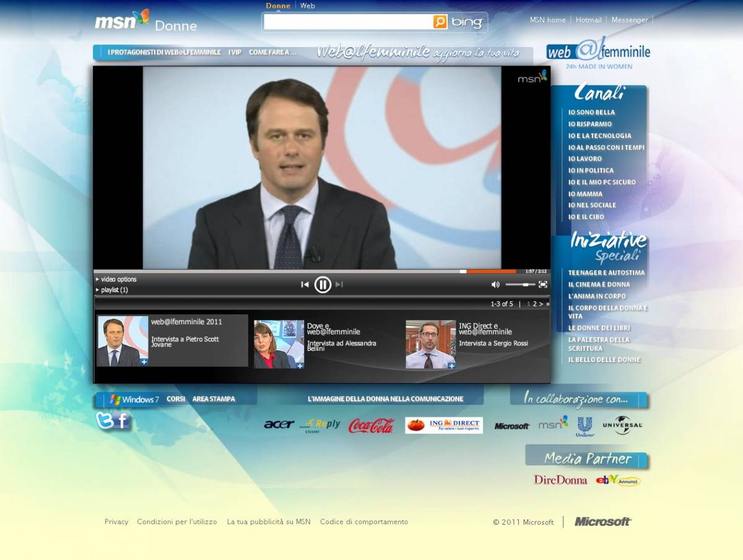The width and height of the screenshot is (743, 560).
Task: Add Sergio Rossi video via plus icon
Action: 451,365
